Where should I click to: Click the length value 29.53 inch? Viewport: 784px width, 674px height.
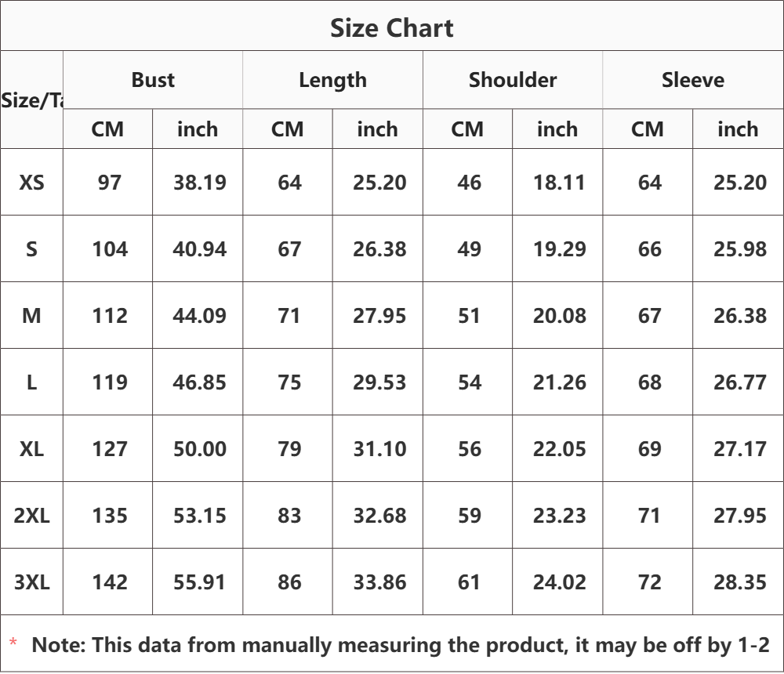click(x=379, y=382)
